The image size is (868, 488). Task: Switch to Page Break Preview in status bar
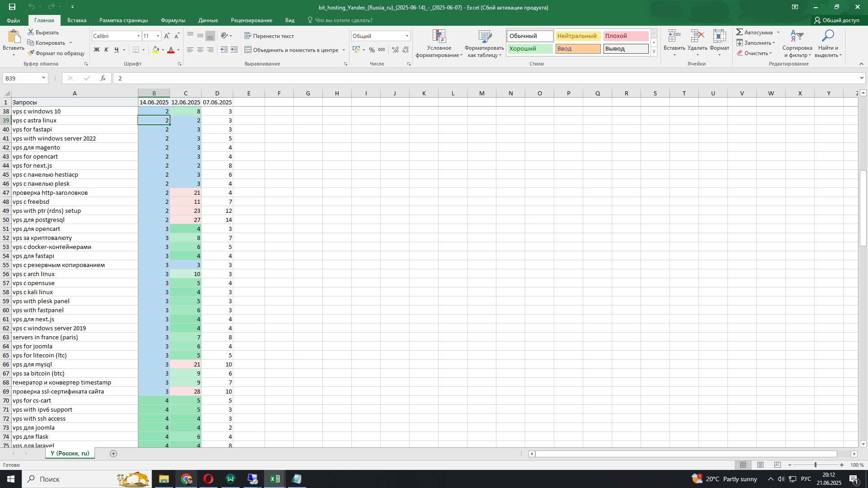coord(778,465)
